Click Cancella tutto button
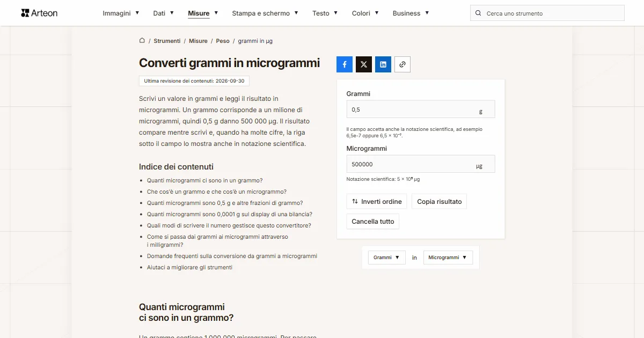Viewport: 644px width, 338px height. (373, 222)
